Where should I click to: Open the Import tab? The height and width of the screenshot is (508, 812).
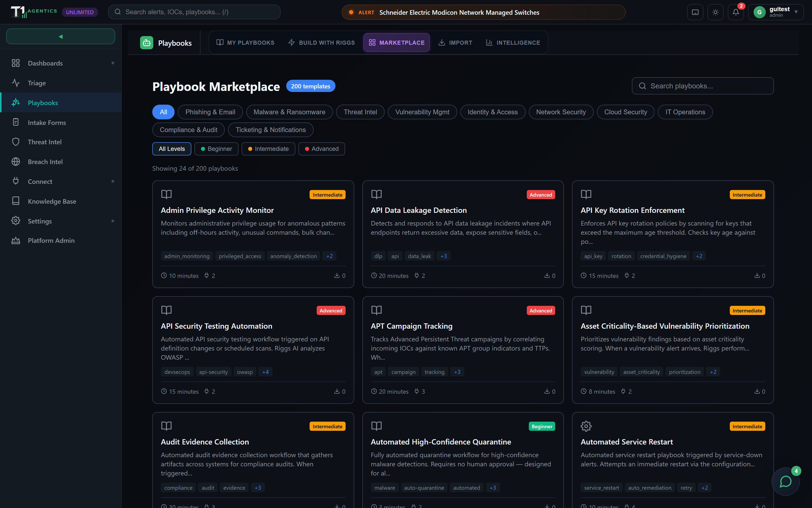pyautogui.click(x=455, y=43)
